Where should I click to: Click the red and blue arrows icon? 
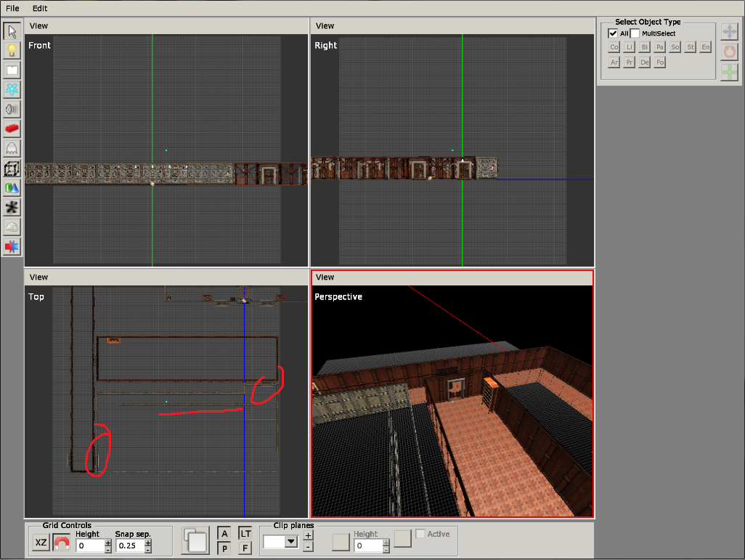click(x=12, y=247)
